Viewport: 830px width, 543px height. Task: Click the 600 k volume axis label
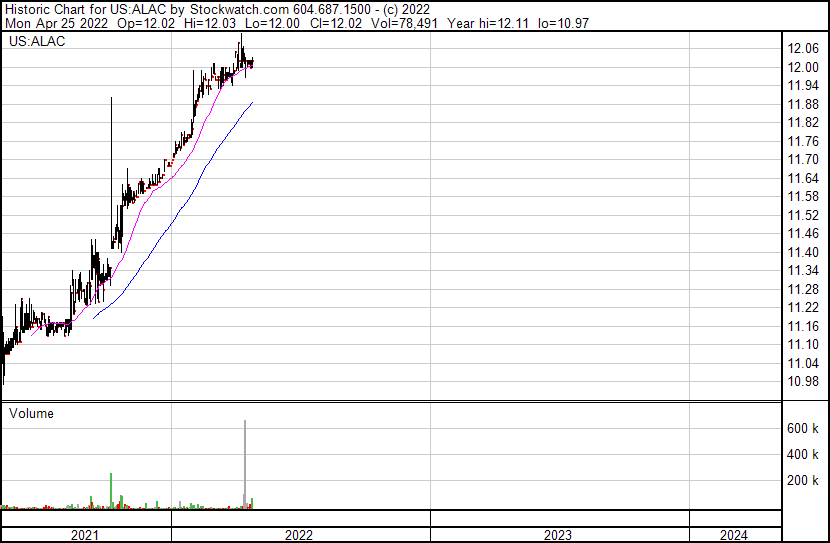tap(803, 429)
